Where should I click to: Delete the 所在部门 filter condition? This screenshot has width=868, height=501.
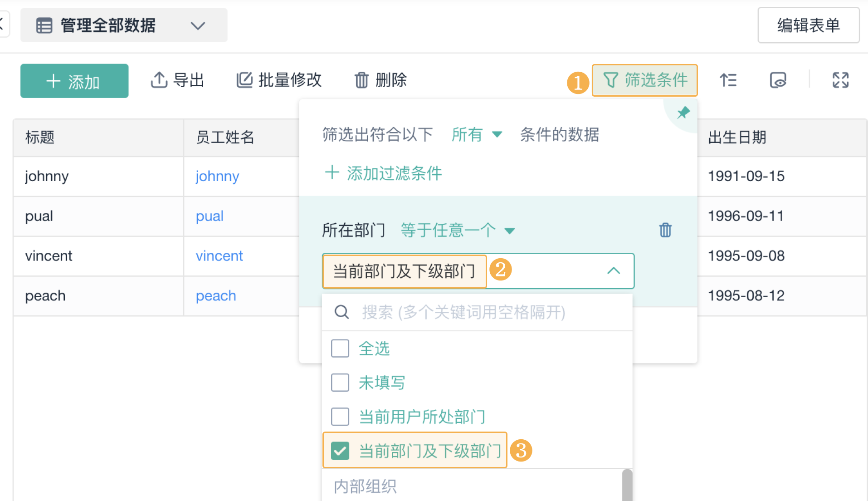tap(665, 230)
